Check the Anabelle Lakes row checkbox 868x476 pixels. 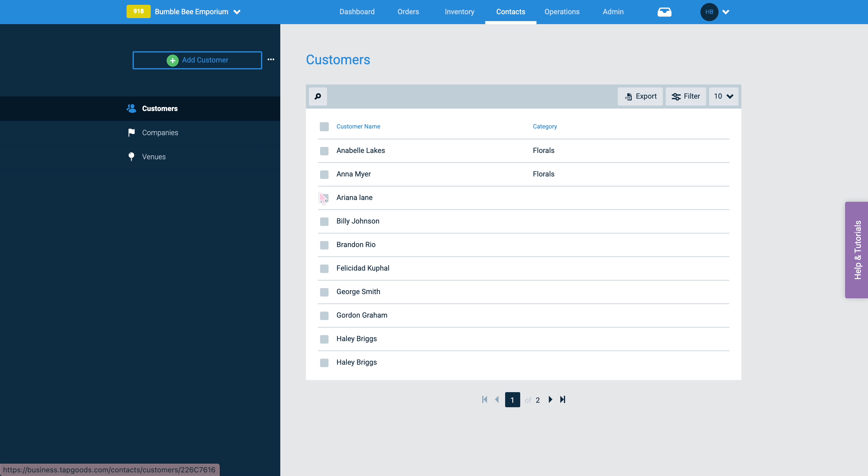[324, 151]
